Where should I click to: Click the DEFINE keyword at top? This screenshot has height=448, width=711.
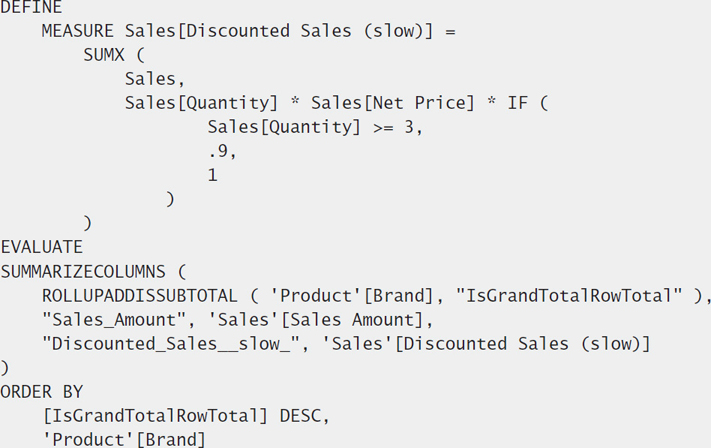pyautogui.click(x=31, y=7)
